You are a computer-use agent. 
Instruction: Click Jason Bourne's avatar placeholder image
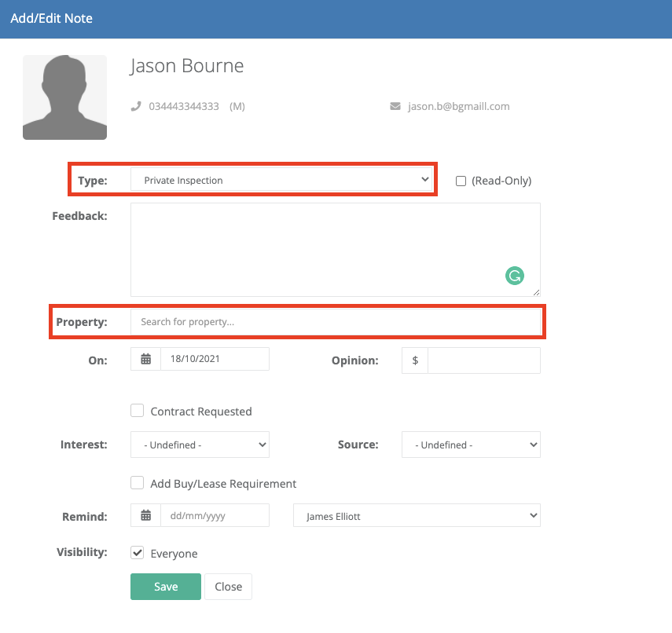click(x=64, y=97)
